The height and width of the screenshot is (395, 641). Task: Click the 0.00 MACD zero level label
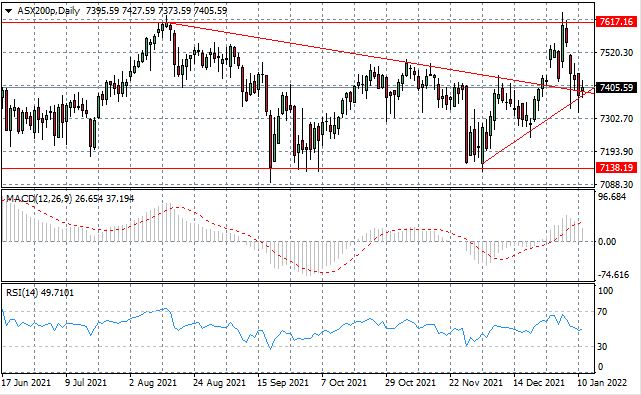(x=607, y=242)
